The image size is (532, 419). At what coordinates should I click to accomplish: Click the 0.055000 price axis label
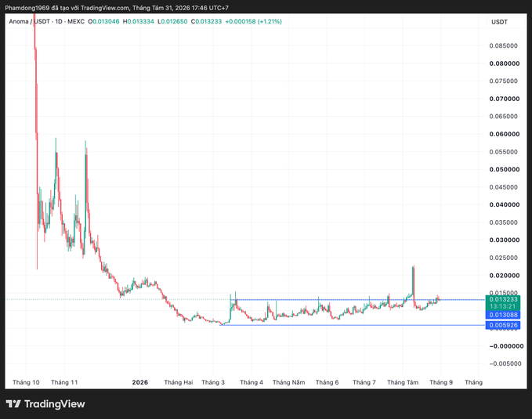click(504, 152)
